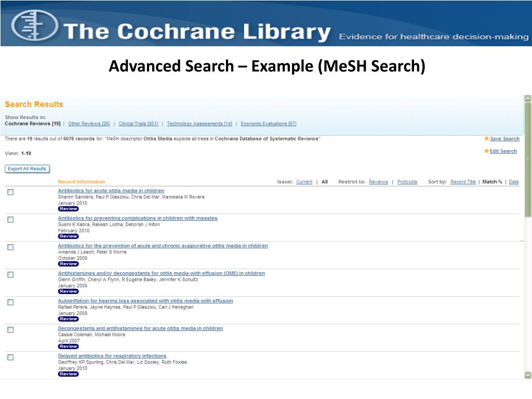The image size is (532, 399).
Task: Click the October 2009 date
Action: coord(73,258)
